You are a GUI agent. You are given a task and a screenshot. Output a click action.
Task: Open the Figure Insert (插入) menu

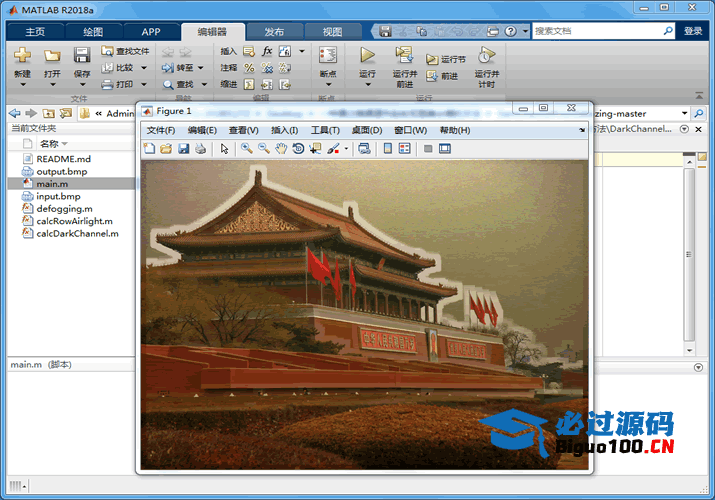pos(285,130)
